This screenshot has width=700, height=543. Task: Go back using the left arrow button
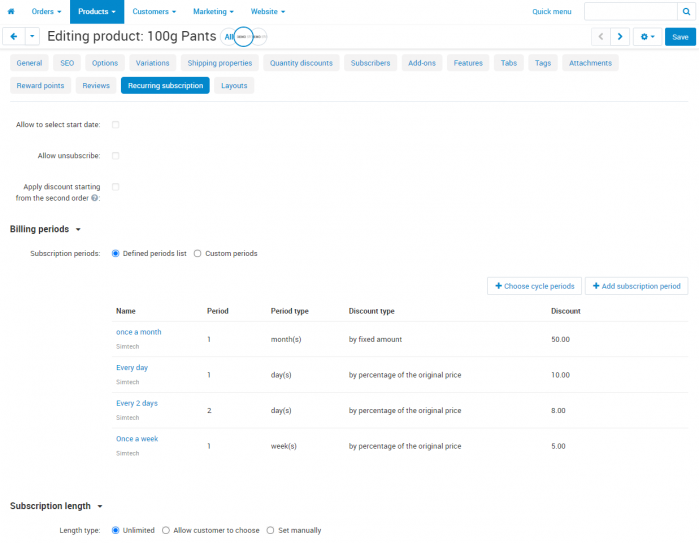[x=14, y=37]
